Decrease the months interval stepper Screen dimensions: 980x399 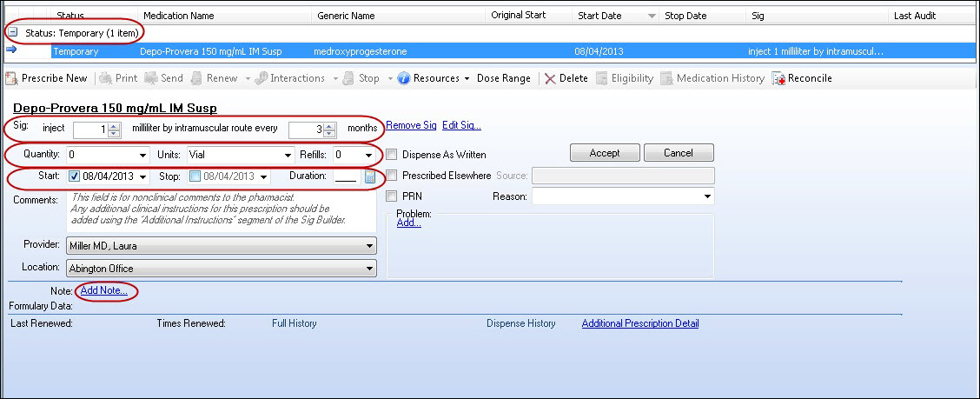pyautogui.click(x=328, y=133)
